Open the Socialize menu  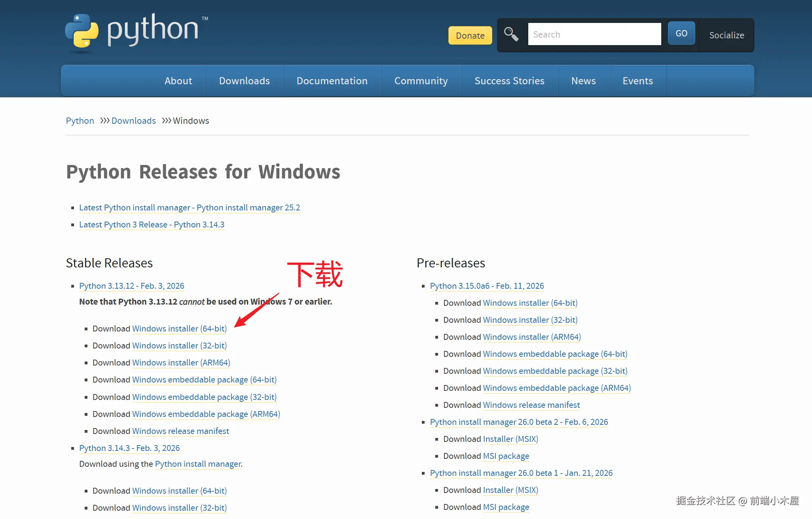pos(726,35)
